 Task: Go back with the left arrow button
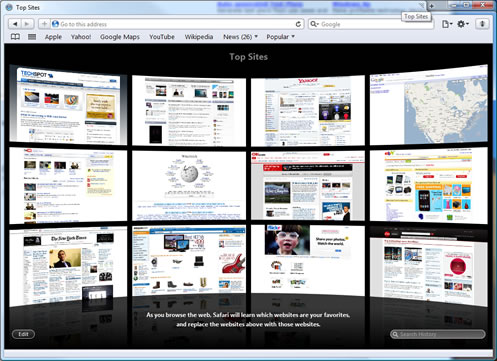click(x=15, y=24)
